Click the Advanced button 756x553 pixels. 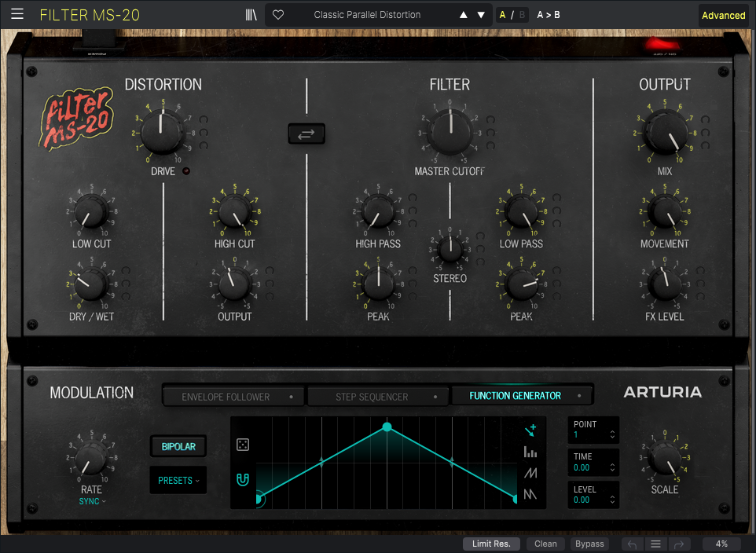723,15
